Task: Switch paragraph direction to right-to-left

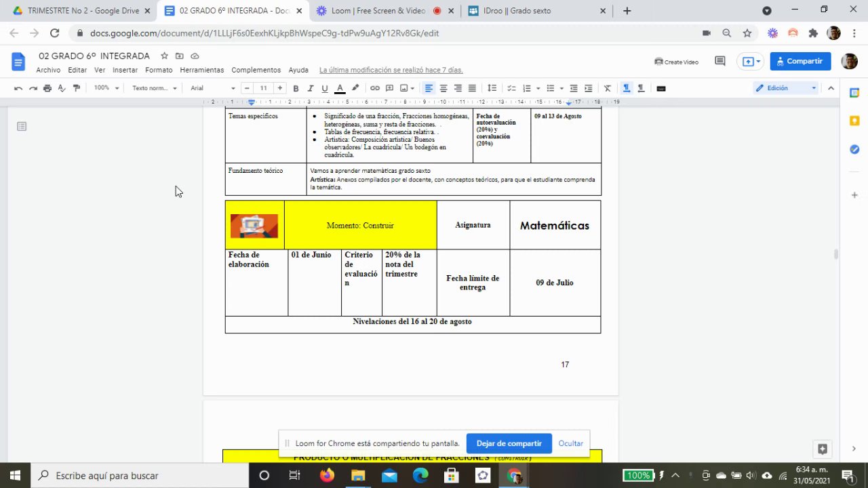Action: click(x=641, y=88)
